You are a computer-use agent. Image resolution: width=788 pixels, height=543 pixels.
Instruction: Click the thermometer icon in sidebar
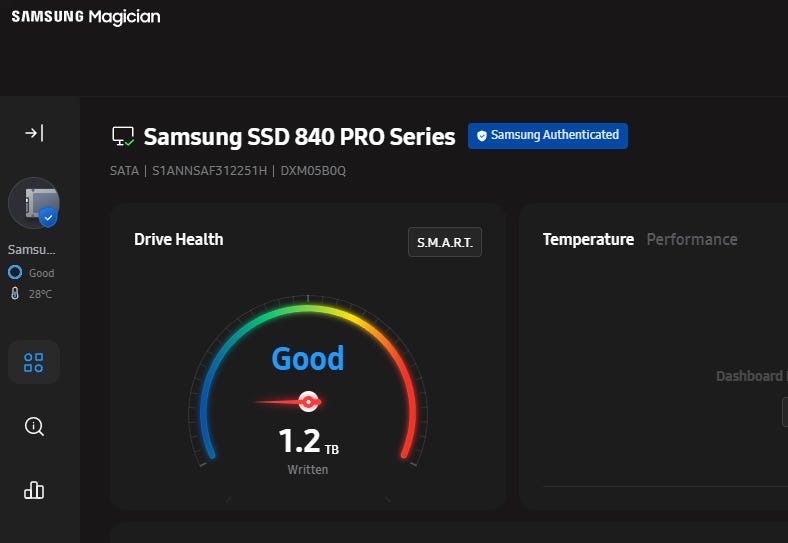click(15, 293)
